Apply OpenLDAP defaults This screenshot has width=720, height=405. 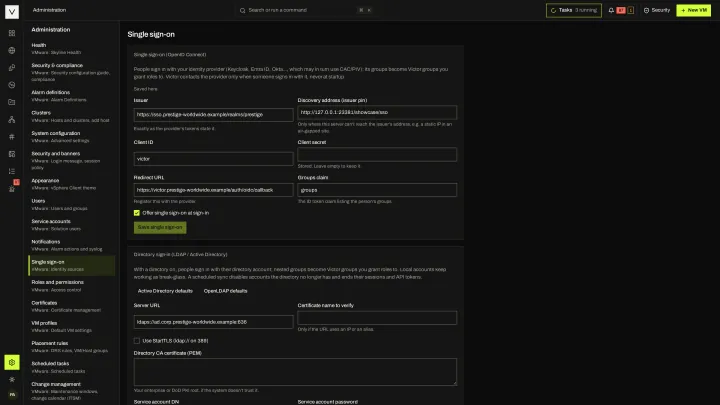pos(225,291)
